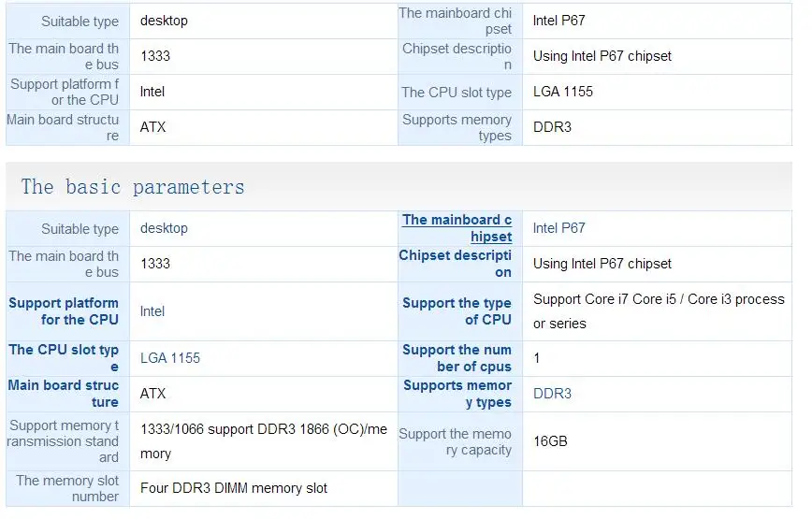Click 'Support Core i7 Core i5' description cell

coord(657,311)
